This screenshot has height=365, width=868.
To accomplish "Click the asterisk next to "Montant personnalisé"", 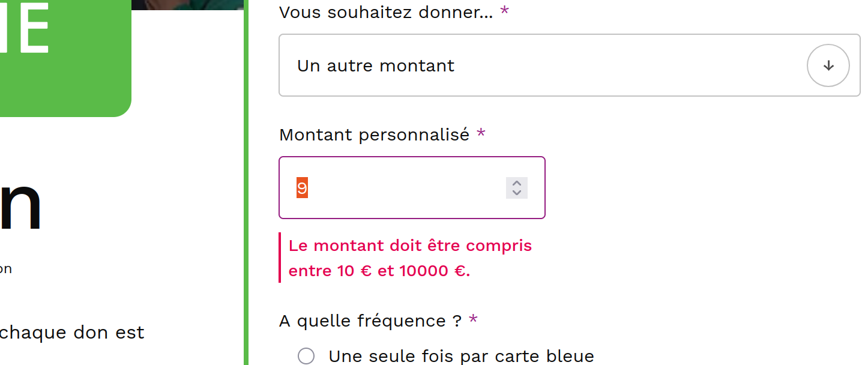I will click(481, 134).
